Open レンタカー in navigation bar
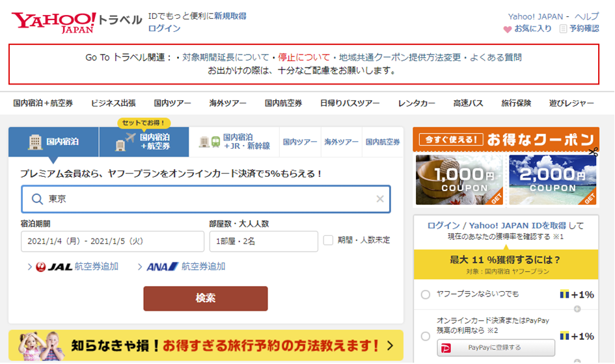 click(417, 103)
